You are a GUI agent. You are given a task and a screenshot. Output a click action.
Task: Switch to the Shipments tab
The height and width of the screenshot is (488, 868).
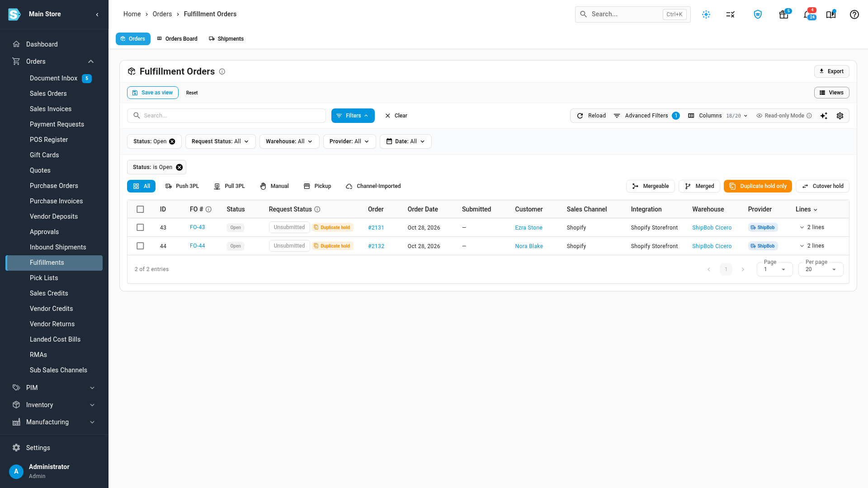[x=226, y=39]
